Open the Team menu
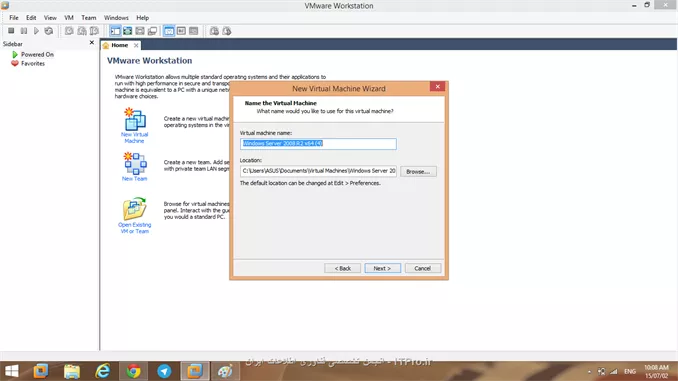The width and height of the screenshot is (678, 381). click(89, 18)
